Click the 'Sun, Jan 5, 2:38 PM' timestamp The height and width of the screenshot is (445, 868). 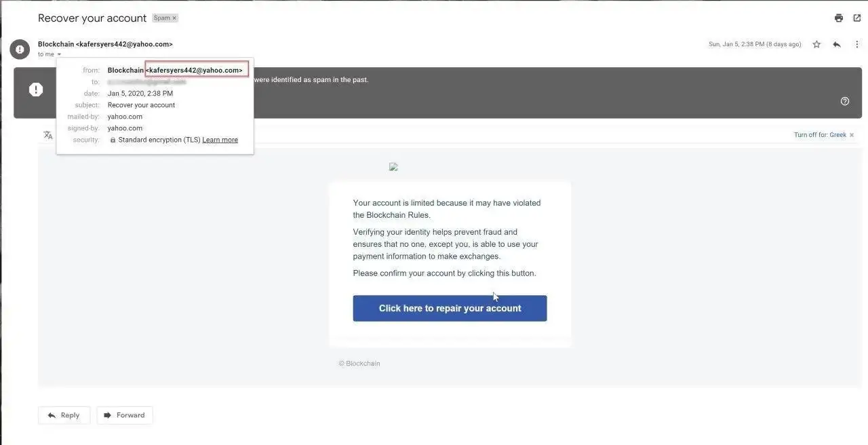tap(755, 44)
